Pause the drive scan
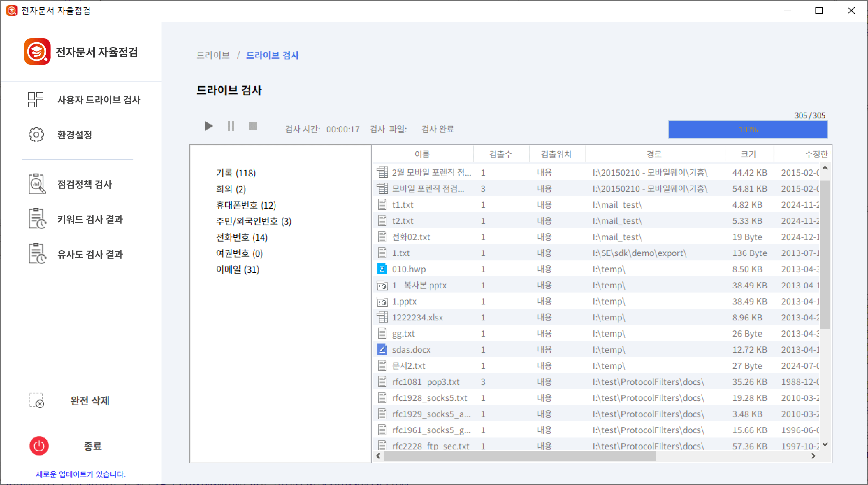 231,126
